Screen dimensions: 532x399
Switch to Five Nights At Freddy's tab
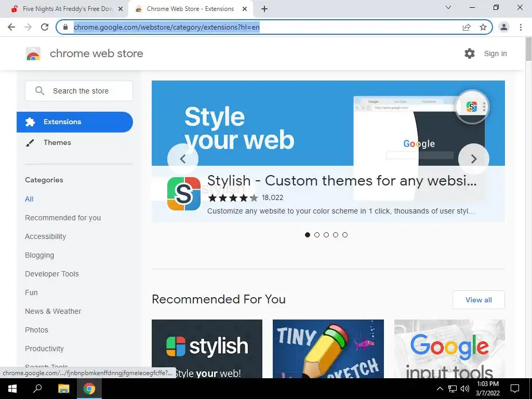(64, 9)
